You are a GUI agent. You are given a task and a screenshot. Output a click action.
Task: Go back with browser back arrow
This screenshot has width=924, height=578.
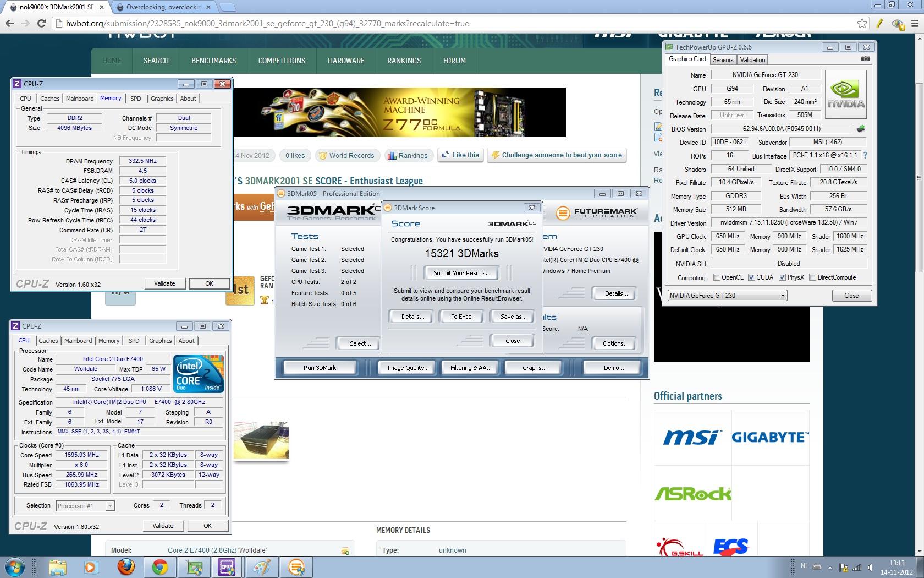point(9,24)
